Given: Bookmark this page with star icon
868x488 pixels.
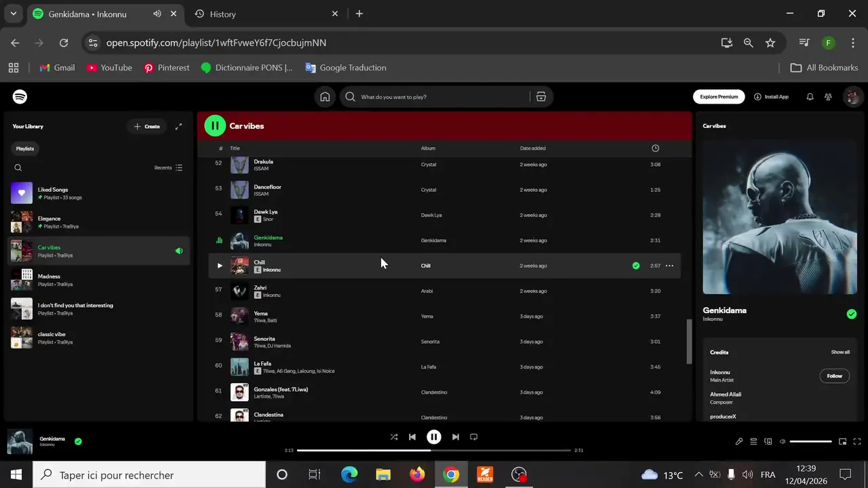Looking at the screenshot, I should [770, 43].
